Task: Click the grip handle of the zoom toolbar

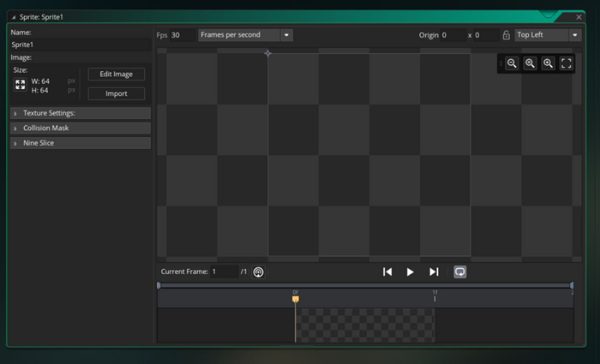Action: pyautogui.click(x=501, y=63)
